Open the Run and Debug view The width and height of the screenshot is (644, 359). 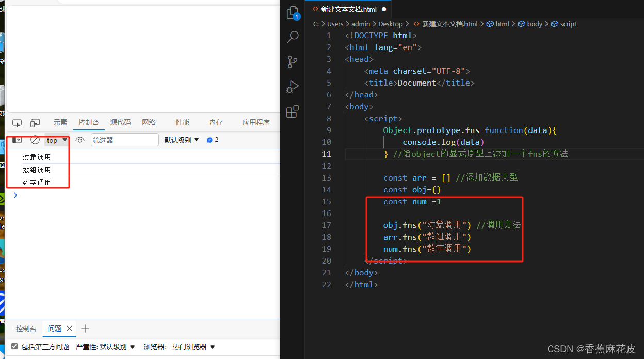293,87
